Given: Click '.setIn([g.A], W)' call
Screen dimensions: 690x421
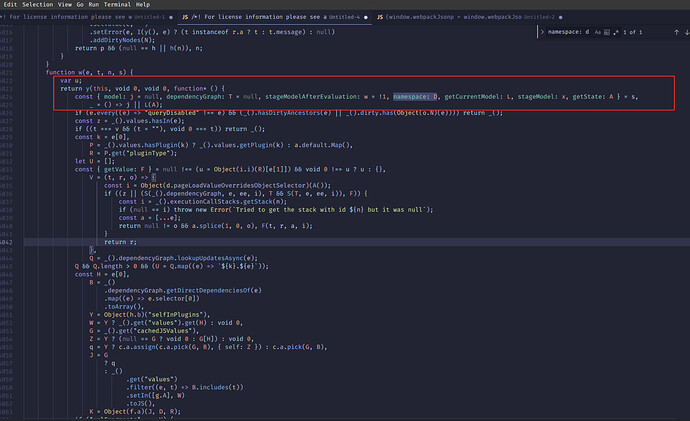Looking at the screenshot, I should (x=155, y=396).
